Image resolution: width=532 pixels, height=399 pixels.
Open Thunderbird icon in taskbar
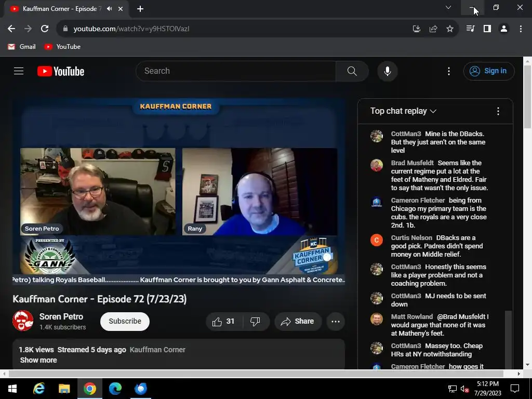(x=141, y=389)
